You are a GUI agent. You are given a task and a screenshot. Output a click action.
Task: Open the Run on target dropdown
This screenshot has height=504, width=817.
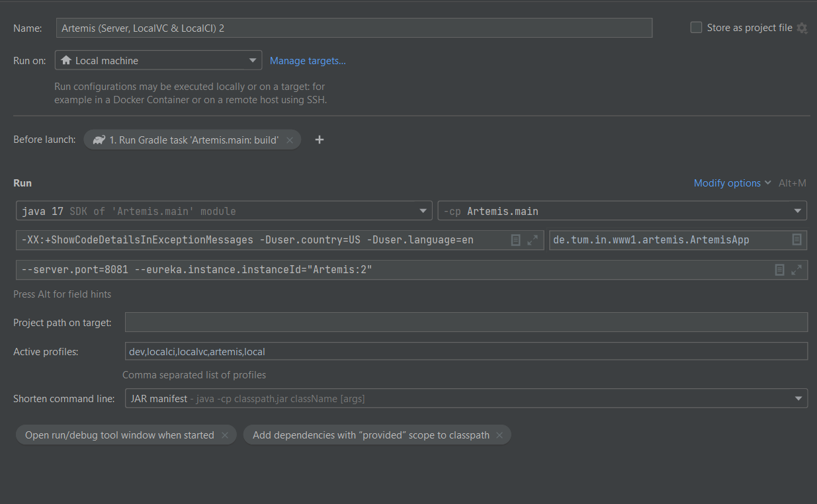click(x=253, y=60)
